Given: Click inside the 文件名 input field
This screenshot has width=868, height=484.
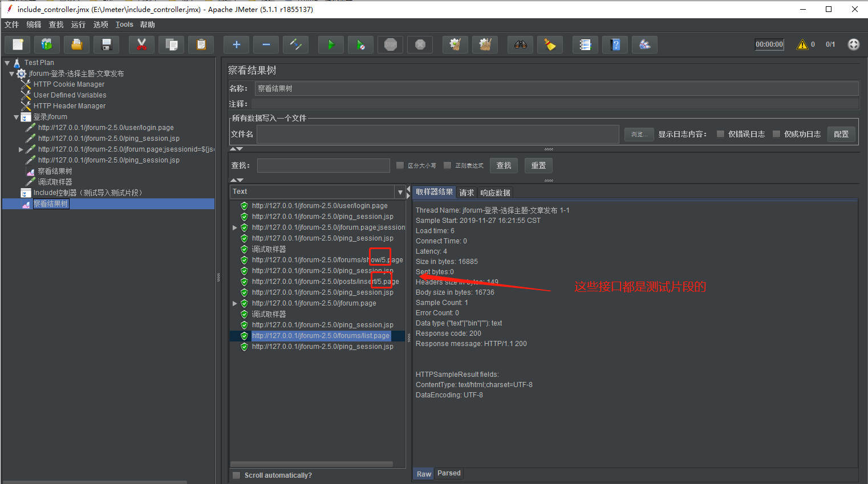Looking at the screenshot, I should [433, 134].
